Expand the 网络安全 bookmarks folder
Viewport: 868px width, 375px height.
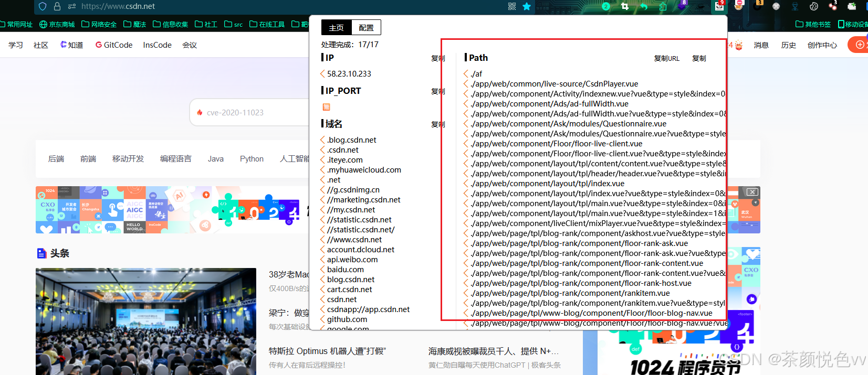[99, 24]
